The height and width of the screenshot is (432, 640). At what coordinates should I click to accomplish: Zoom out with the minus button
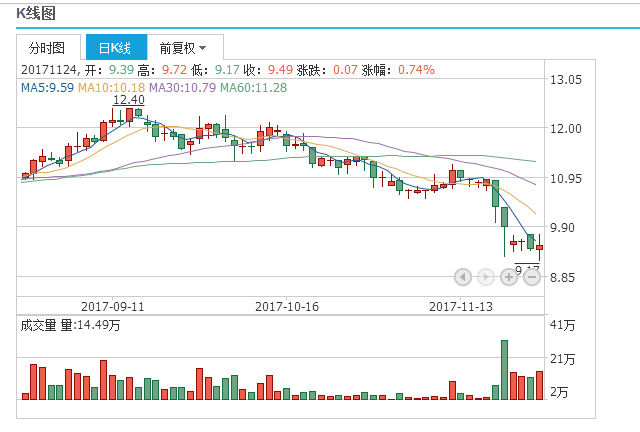532,277
